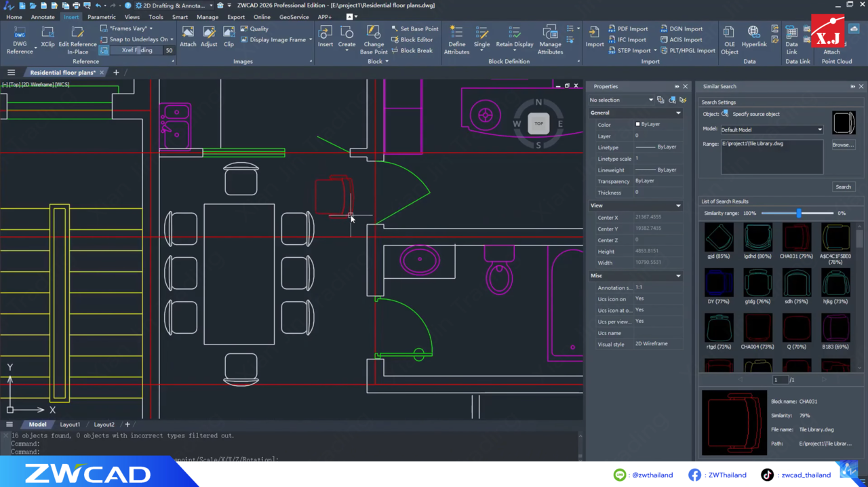This screenshot has height=487, width=868.
Task: Open the Data Link tool
Action: [791, 39]
